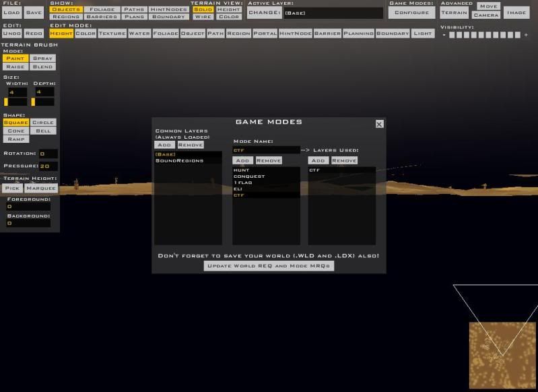The image size is (538, 392).
Task: Switch to Height edit mode
Action: [61, 33]
